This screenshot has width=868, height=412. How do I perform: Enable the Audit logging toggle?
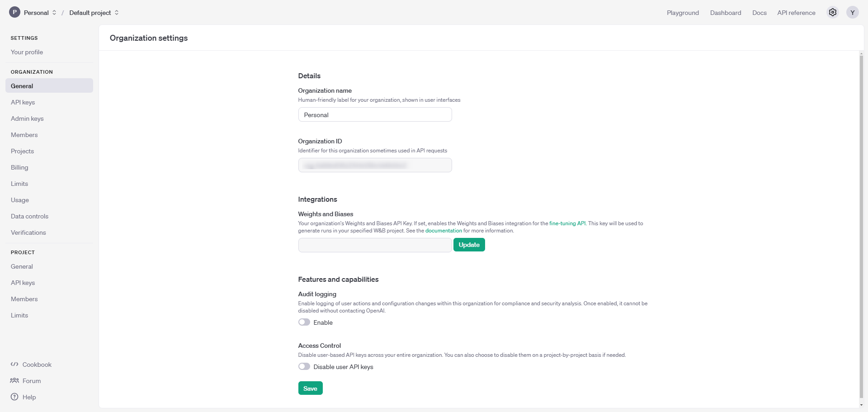click(304, 322)
